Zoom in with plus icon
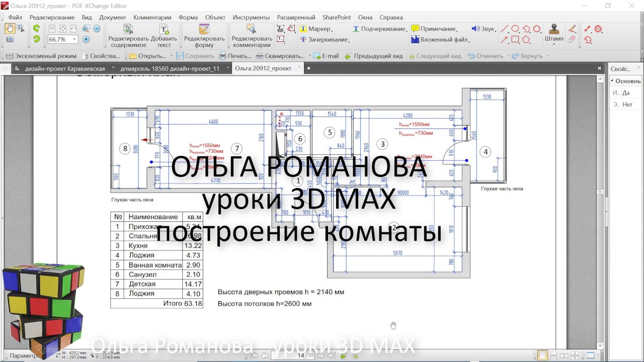644x362 pixels. pyautogui.click(x=86, y=39)
